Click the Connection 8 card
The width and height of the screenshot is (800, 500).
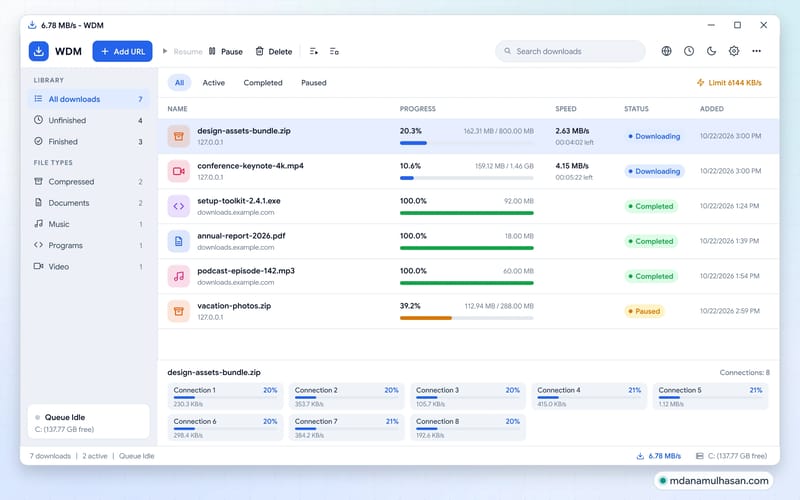point(468,428)
